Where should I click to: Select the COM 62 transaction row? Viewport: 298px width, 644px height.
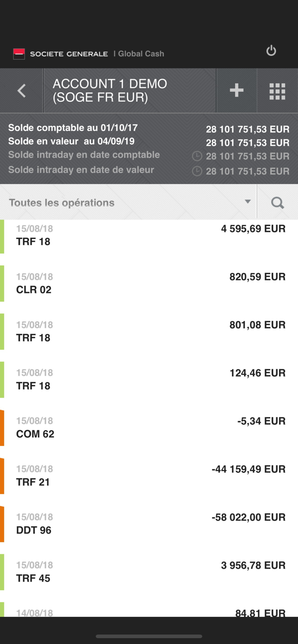click(x=149, y=427)
